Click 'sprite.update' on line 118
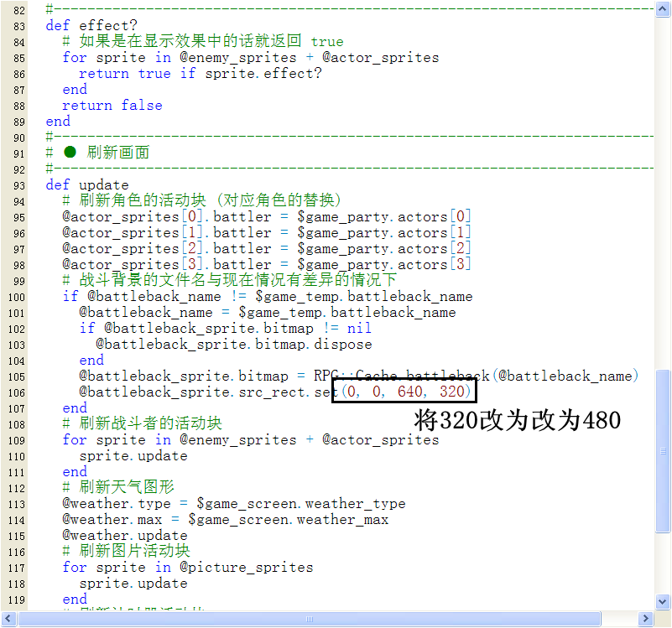This screenshot has width=672, height=628. tap(133, 584)
